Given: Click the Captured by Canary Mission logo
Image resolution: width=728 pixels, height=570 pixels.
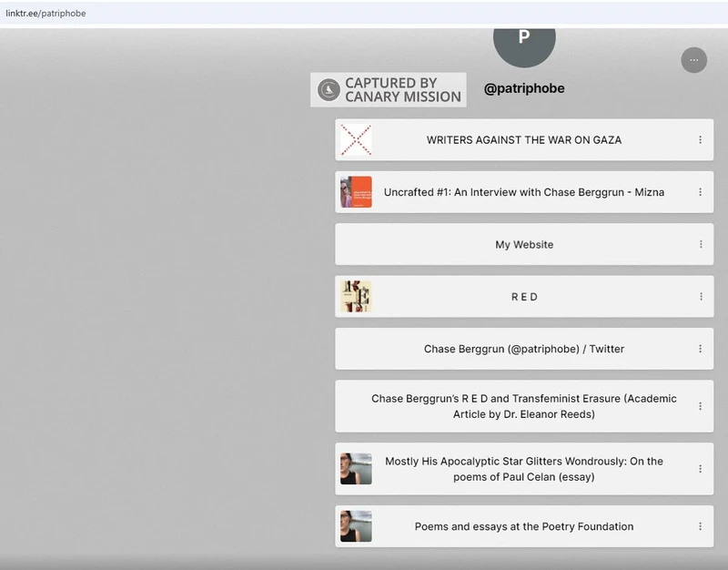Looking at the screenshot, I should coord(389,90).
